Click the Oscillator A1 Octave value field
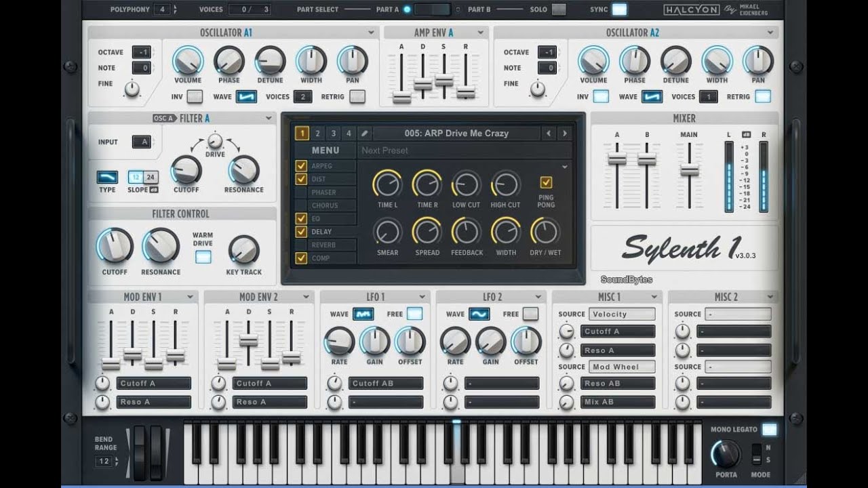 pos(142,52)
